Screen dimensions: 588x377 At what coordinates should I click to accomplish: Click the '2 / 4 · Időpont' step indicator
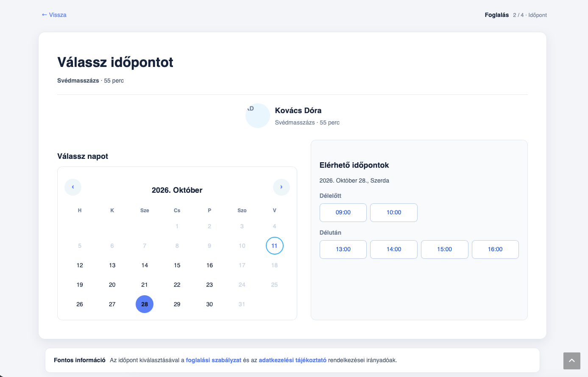pos(530,15)
